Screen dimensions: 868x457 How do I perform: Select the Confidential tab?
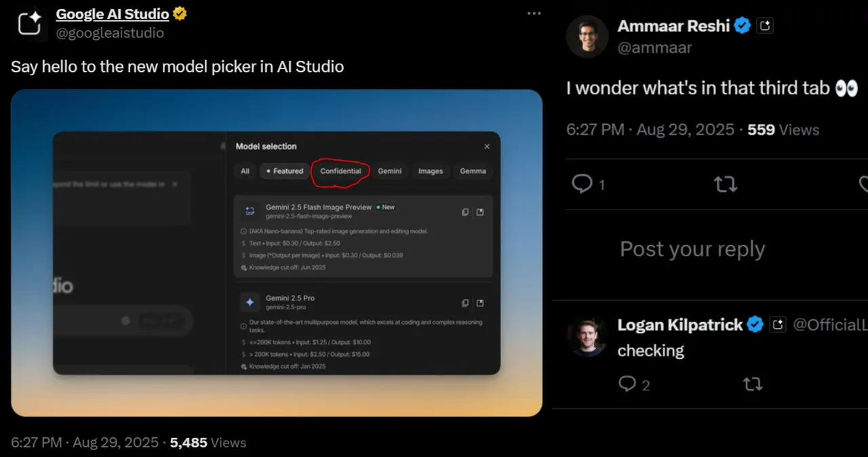(x=340, y=171)
